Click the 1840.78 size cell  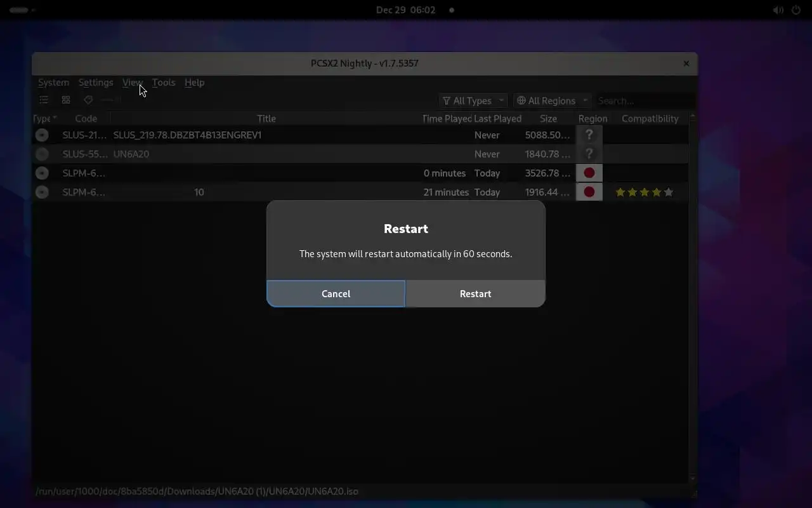point(547,154)
